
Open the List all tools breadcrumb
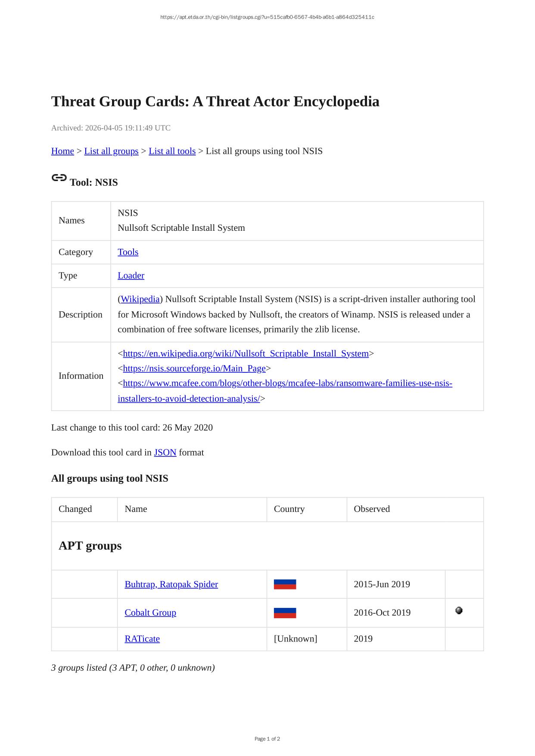(x=172, y=151)
